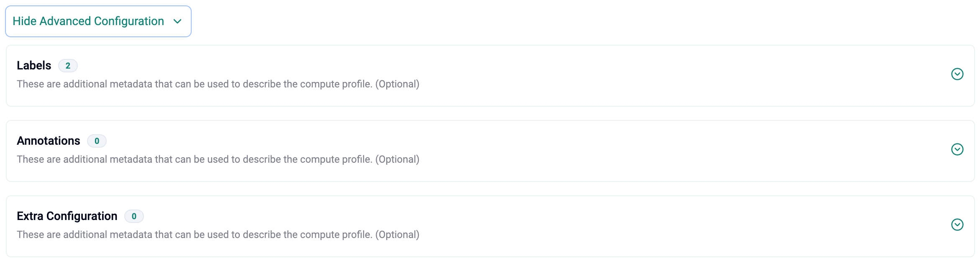
Task: Click the Annotations count badge showing 0
Action: tap(97, 141)
